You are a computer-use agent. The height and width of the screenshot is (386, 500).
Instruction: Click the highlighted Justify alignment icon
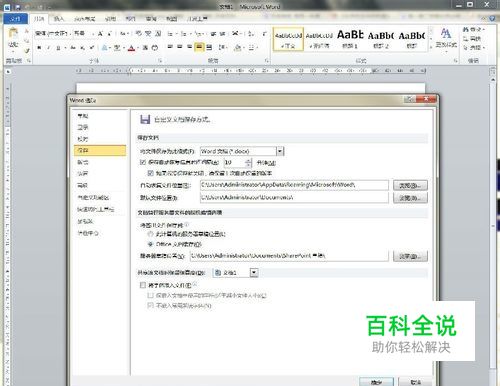[x=199, y=47]
